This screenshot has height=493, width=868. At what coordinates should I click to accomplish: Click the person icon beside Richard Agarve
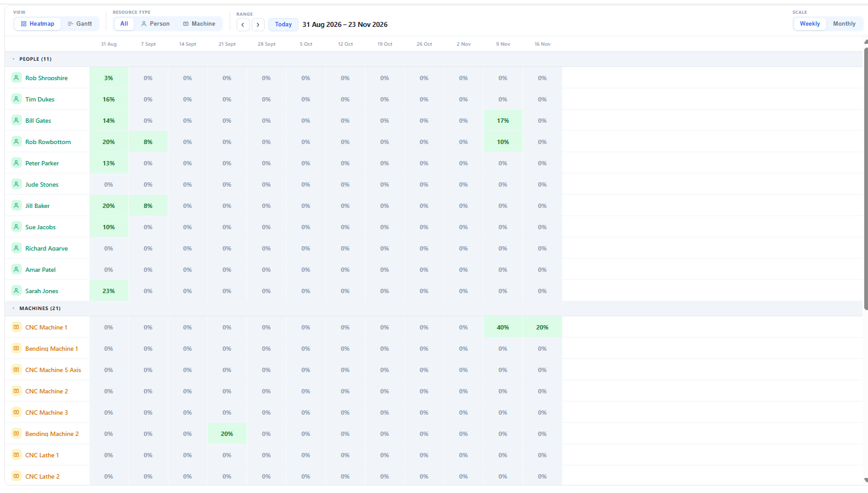click(x=16, y=248)
